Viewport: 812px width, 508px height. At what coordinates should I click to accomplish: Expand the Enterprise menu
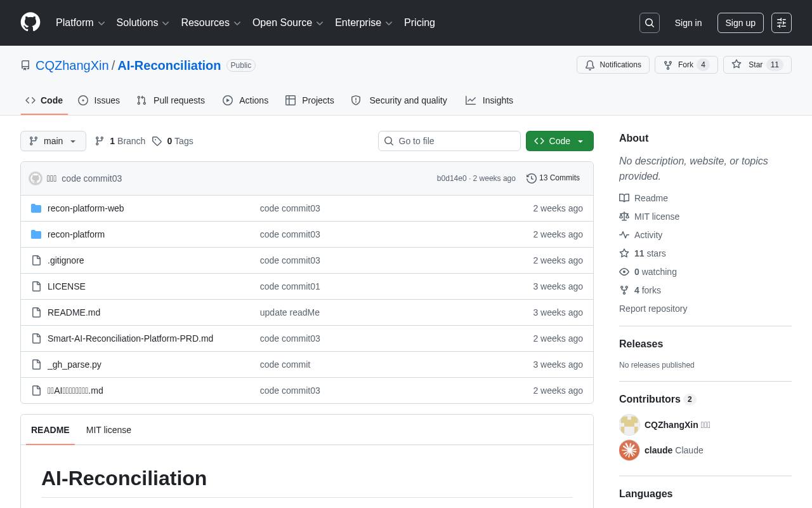pyautogui.click(x=363, y=23)
